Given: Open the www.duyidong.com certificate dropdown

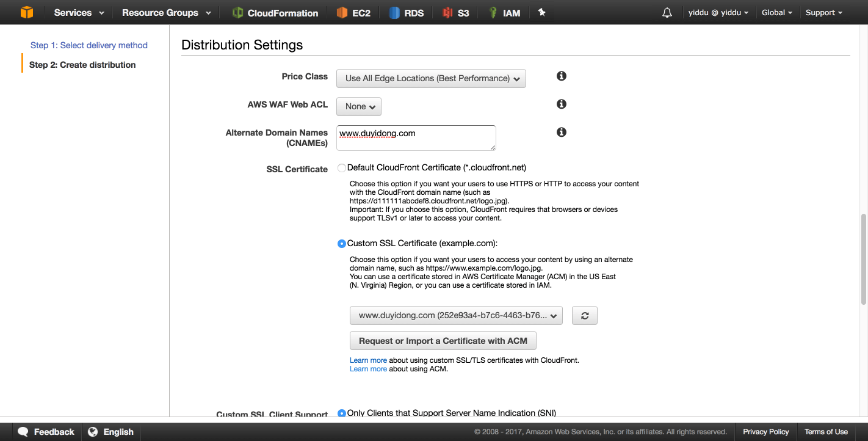Looking at the screenshot, I should 456,315.
